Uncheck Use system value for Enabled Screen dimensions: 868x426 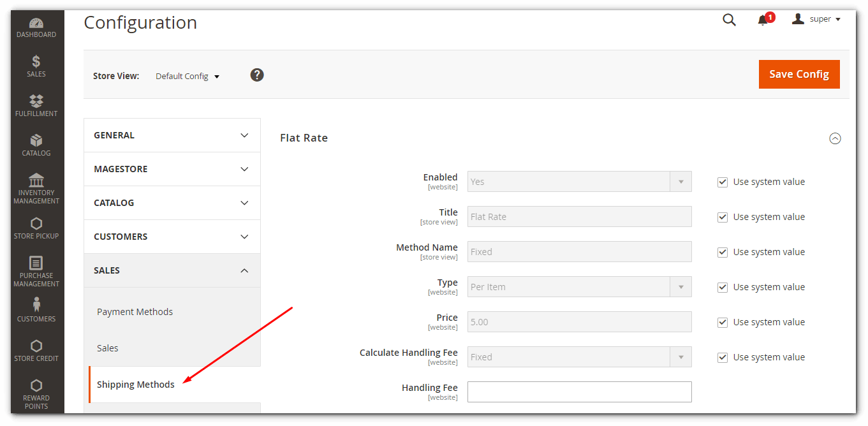pos(723,182)
